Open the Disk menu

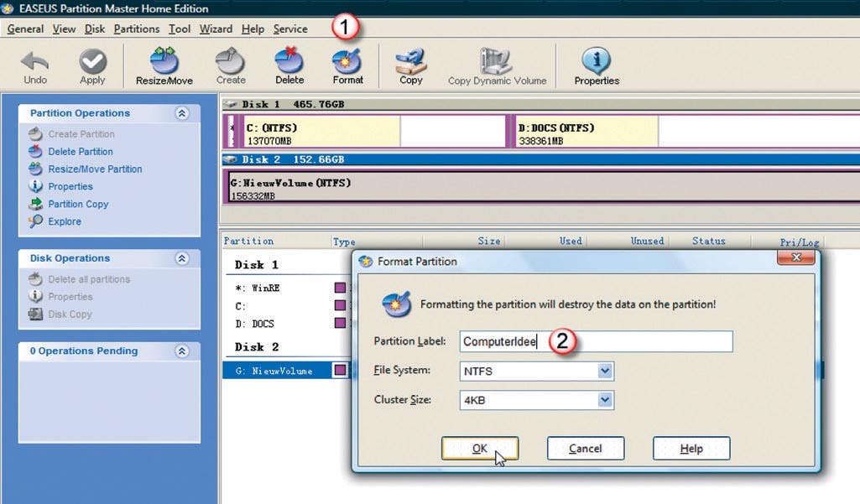(x=95, y=29)
